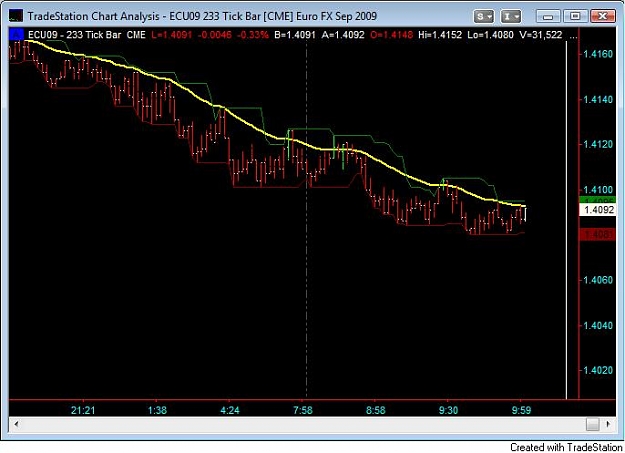This screenshot has width=625, height=453.
Task: Open the S symbol-link dropdown in title bar
Action: point(483,16)
